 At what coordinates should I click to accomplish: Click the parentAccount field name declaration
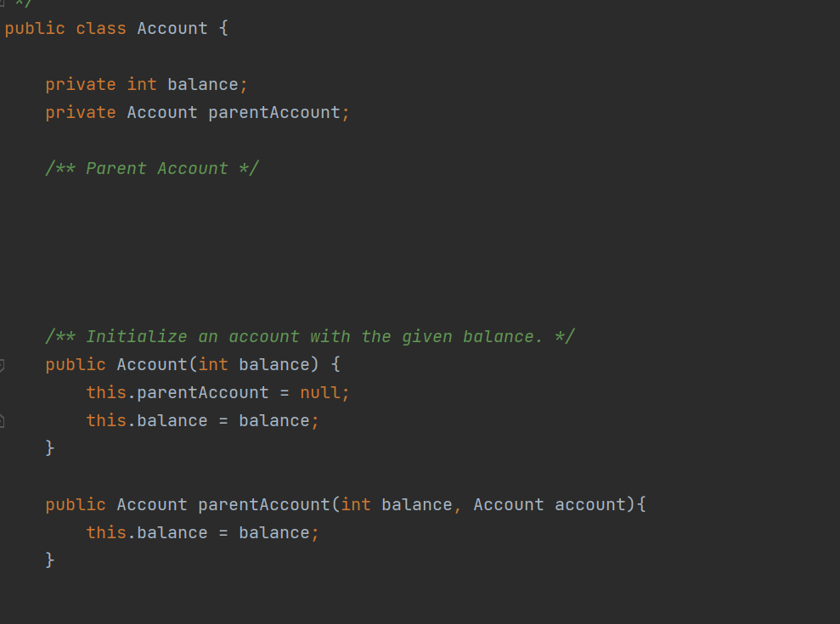273,112
